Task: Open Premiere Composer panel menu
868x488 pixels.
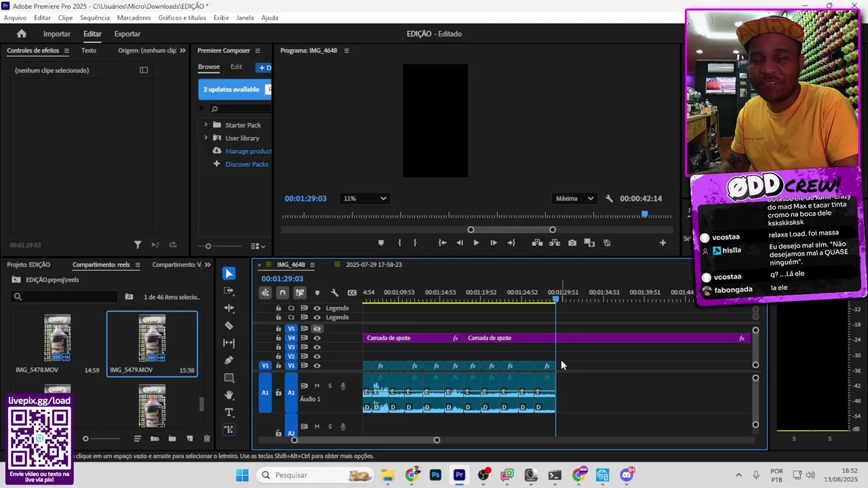Action: pyautogui.click(x=257, y=51)
